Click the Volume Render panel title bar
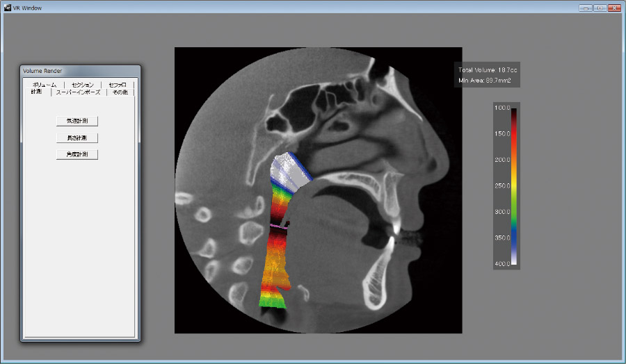The width and height of the screenshot is (626, 364). click(80, 71)
